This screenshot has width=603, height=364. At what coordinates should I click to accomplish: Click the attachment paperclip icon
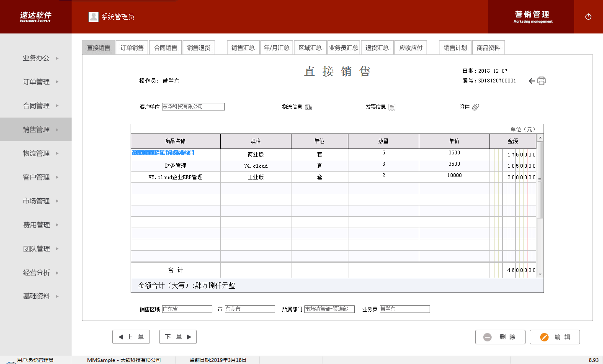pyautogui.click(x=476, y=107)
